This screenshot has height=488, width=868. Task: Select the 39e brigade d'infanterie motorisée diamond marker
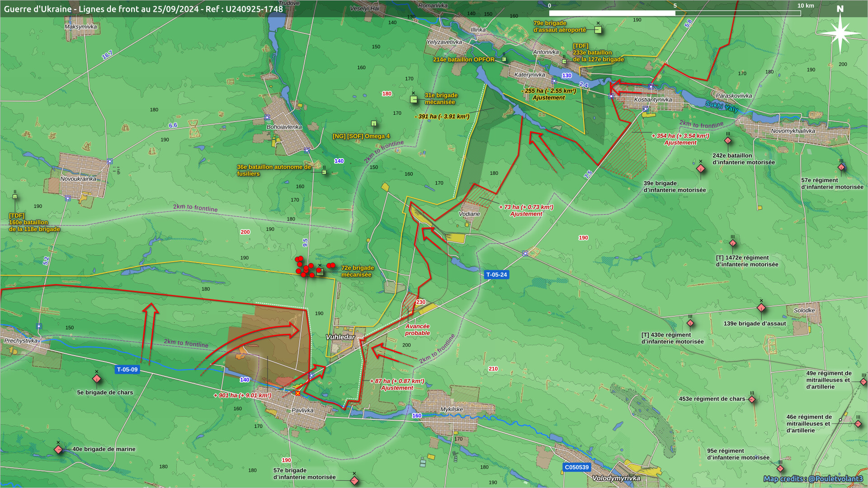[x=701, y=169]
